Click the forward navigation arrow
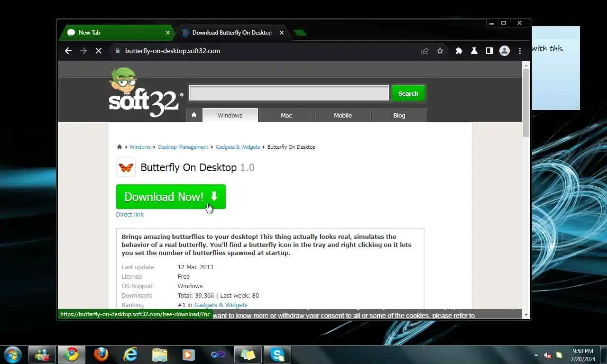This screenshot has height=364, width=607. (83, 51)
